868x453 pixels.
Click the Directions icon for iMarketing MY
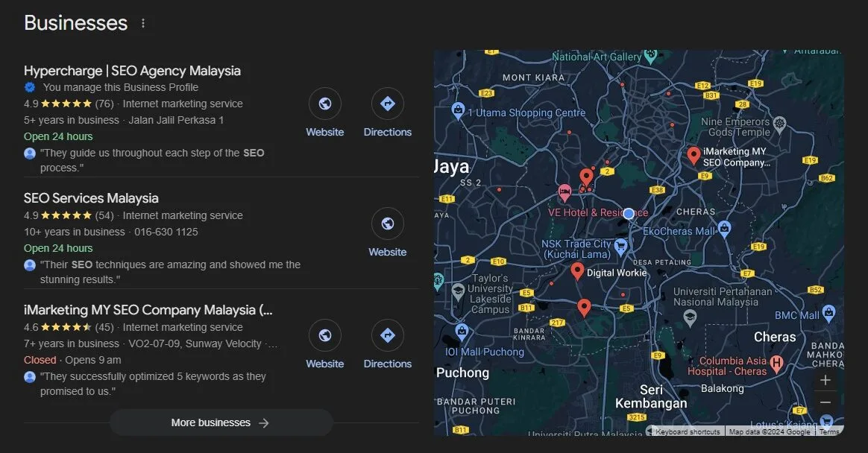[x=388, y=335]
